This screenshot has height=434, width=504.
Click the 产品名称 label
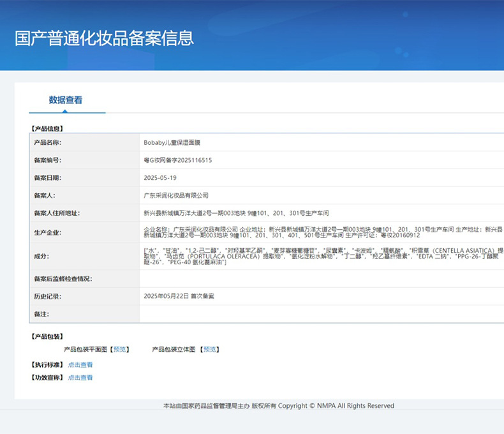(x=48, y=143)
